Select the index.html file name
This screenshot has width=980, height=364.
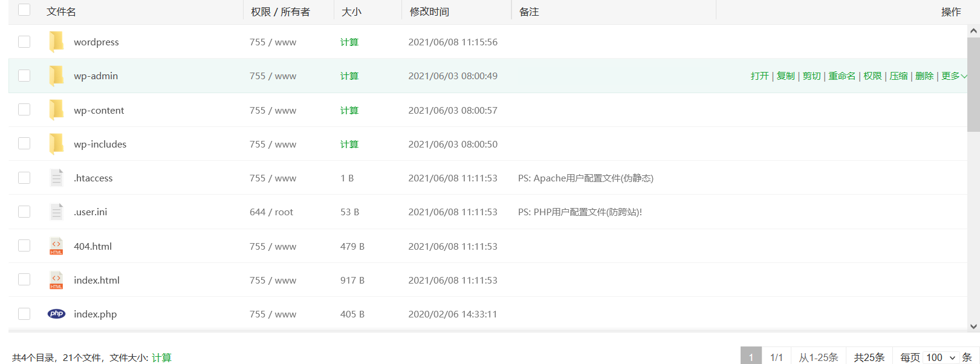97,280
